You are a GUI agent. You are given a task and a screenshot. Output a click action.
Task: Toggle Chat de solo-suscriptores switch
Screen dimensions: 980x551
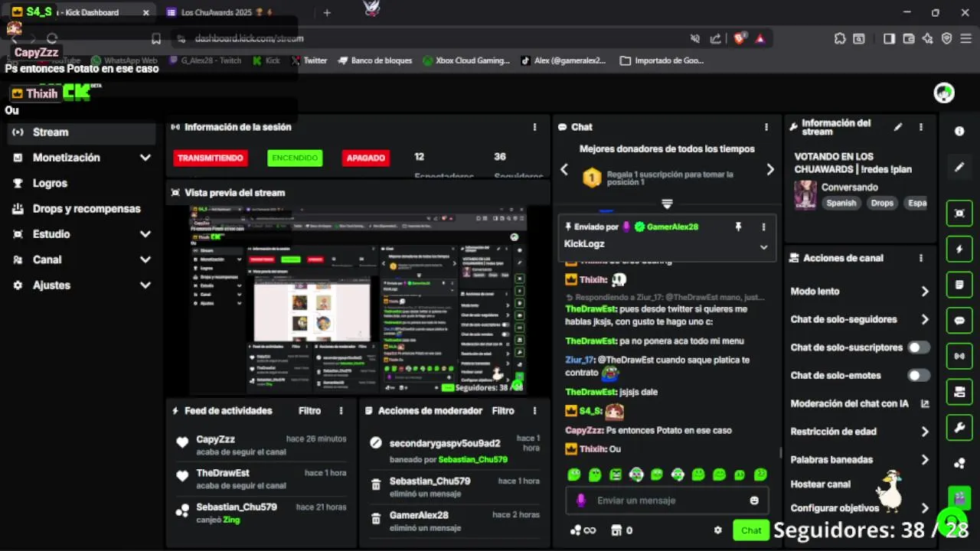click(919, 347)
